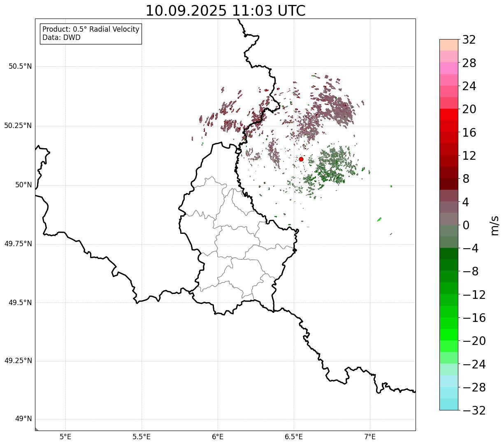Click the 49.5°N latitude label

pos(20,303)
